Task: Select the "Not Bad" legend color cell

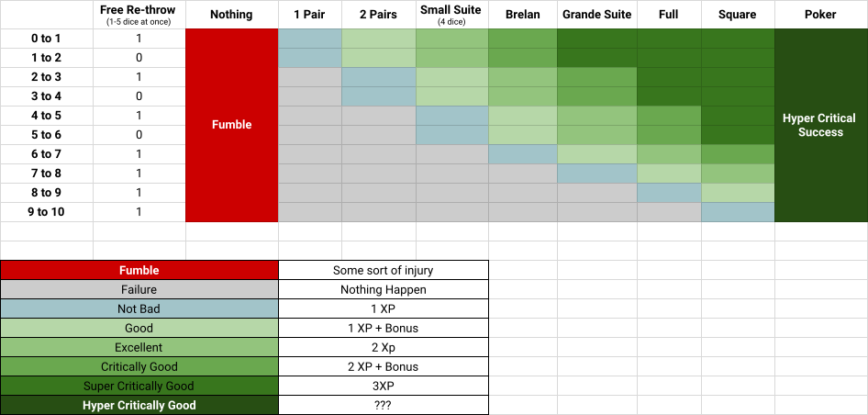Action: click(139, 308)
